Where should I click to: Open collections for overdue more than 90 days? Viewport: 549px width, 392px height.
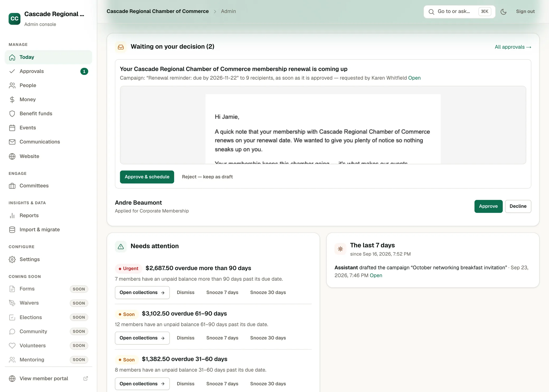142,293
